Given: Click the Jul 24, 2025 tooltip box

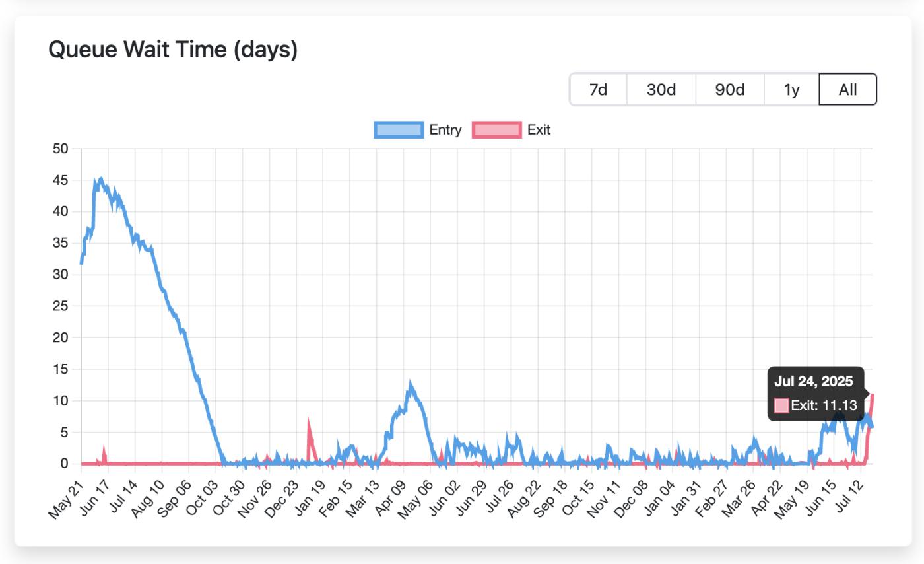Looking at the screenshot, I should (x=815, y=393).
